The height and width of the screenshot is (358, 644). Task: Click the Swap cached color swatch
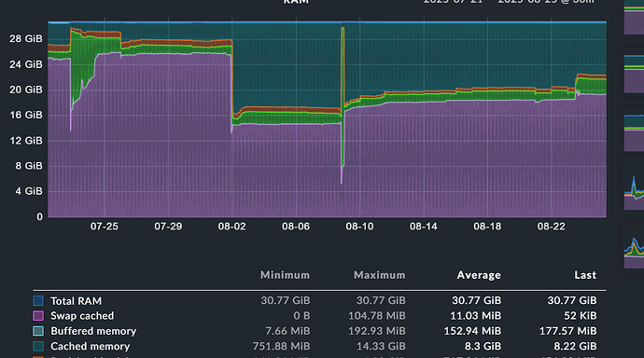click(x=38, y=316)
